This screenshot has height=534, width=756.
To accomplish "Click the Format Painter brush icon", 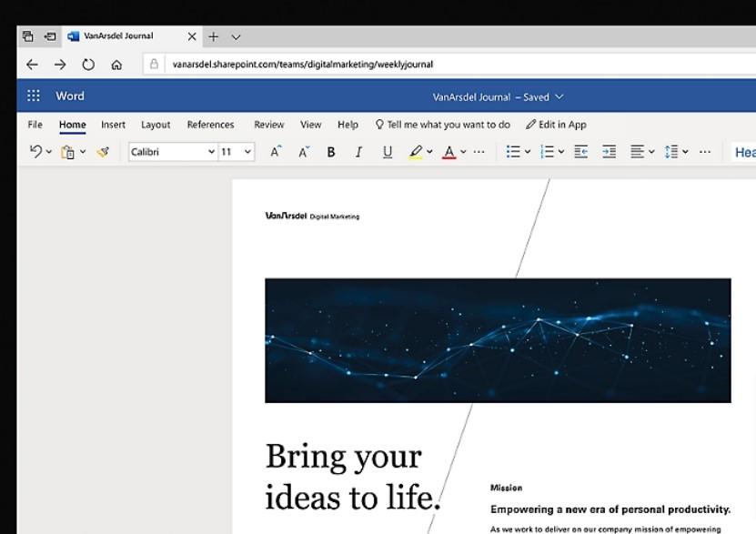I will [x=103, y=152].
